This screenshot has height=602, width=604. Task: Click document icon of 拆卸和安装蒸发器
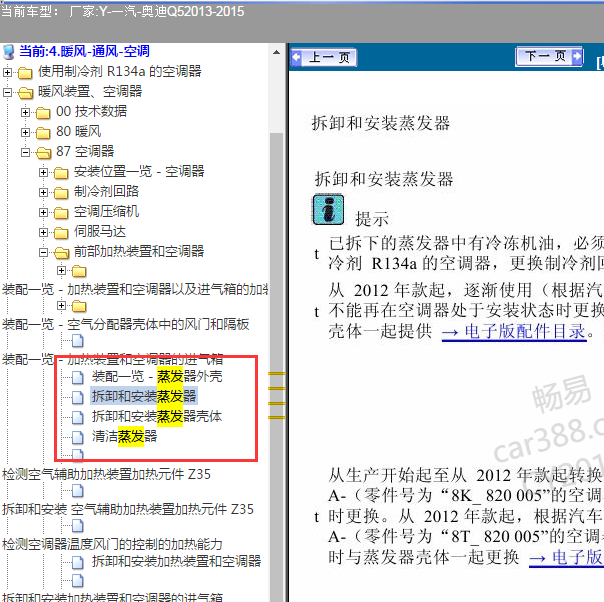tap(77, 397)
